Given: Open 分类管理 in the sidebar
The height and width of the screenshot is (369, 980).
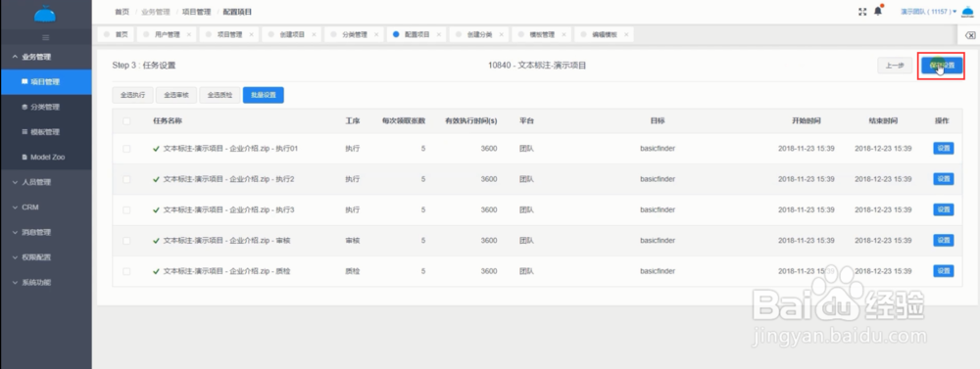Looking at the screenshot, I should [46, 107].
